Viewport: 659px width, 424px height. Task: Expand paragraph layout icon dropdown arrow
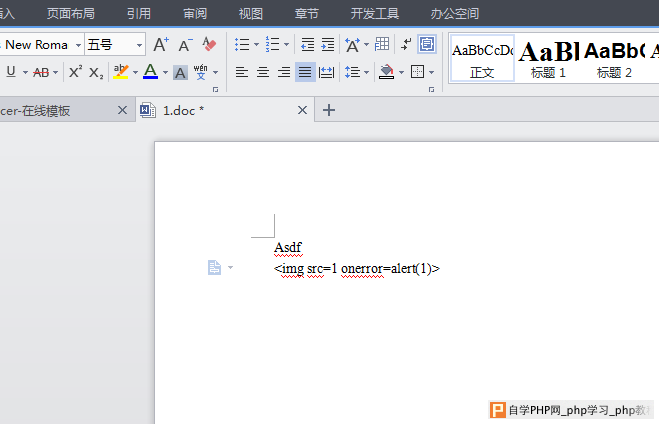pyautogui.click(x=230, y=267)
